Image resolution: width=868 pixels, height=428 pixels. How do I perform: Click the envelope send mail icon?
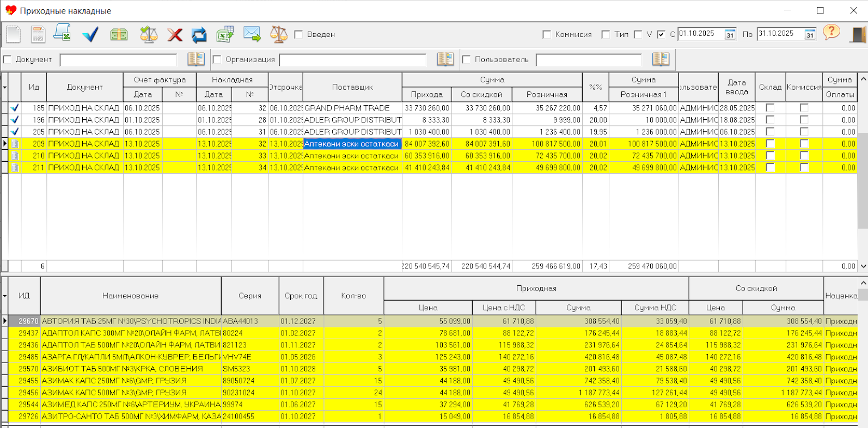[252, 34]
